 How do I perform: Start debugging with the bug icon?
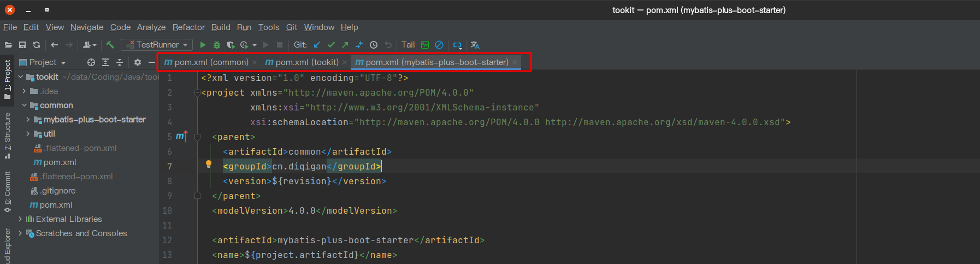217,45
